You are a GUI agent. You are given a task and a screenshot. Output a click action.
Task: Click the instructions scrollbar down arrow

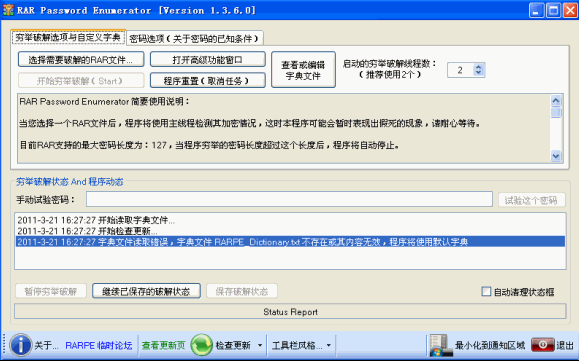[556, 156]
